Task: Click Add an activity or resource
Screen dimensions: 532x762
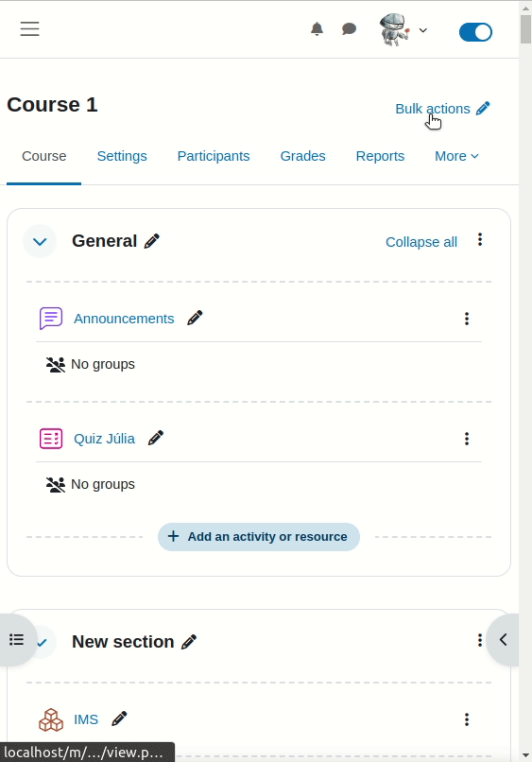Action: pos(259,537)
